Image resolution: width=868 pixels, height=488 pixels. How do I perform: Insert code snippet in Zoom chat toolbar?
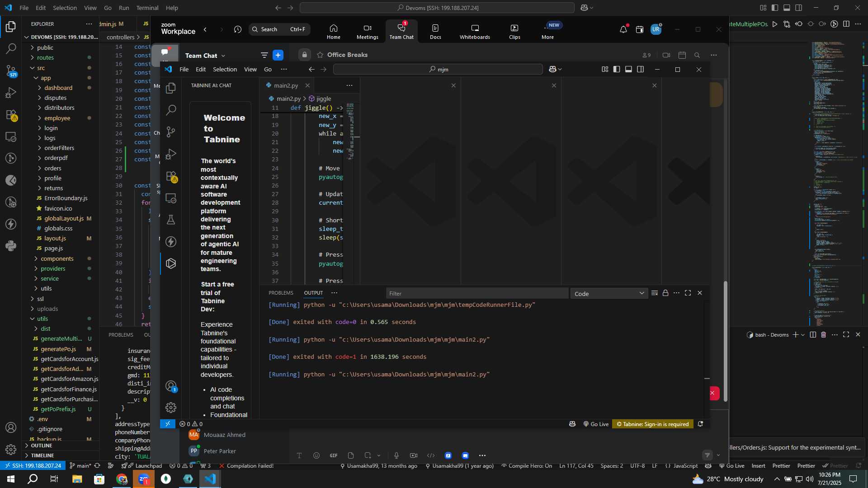431,455
